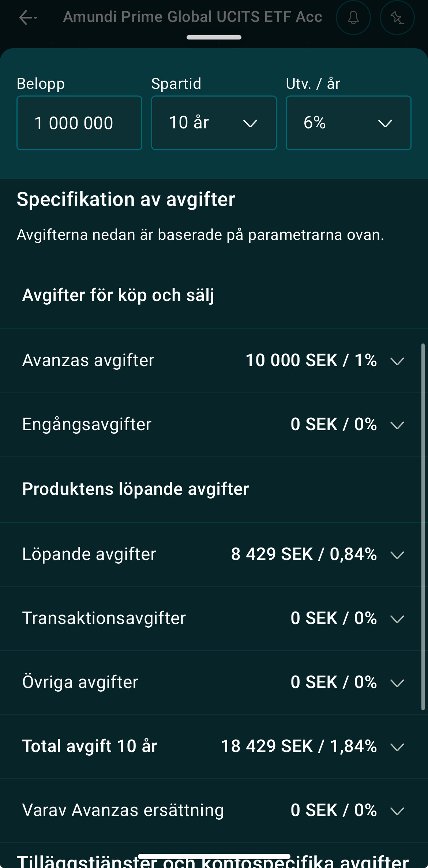Expand Varav Avanzas ersättning details

click(397, 811)
